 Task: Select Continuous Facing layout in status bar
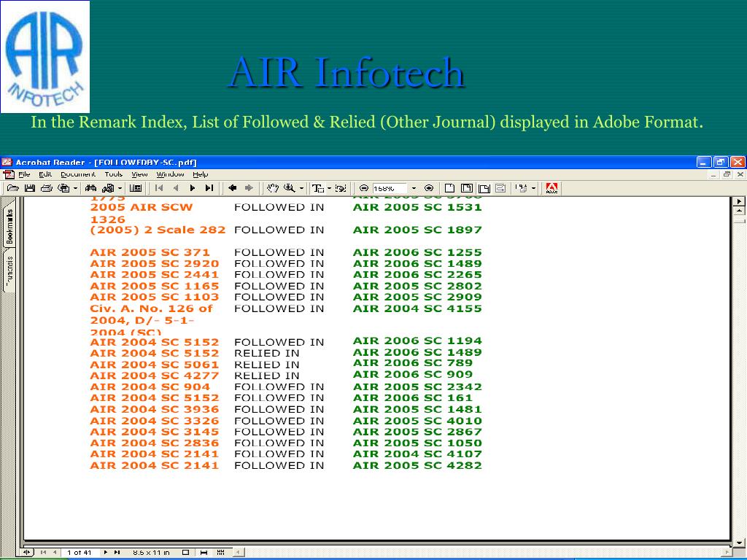coord(220,553)
